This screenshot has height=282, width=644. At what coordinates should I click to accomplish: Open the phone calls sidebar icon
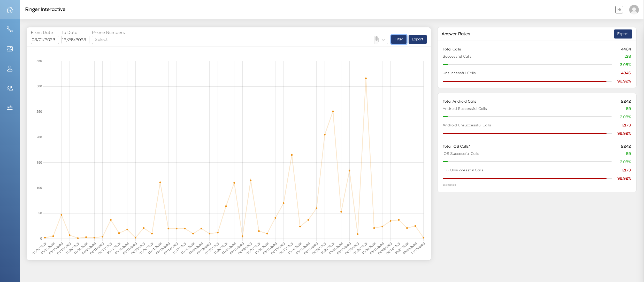(10, 29)
